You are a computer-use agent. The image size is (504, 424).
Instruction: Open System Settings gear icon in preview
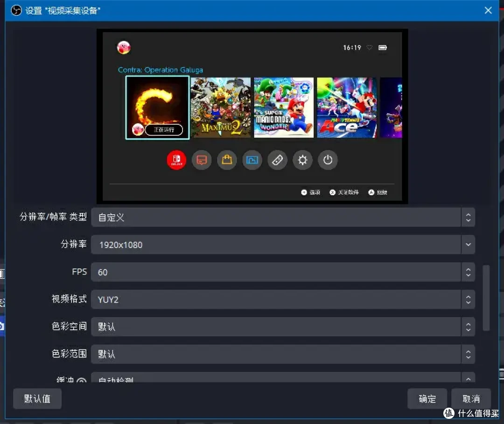302,160
